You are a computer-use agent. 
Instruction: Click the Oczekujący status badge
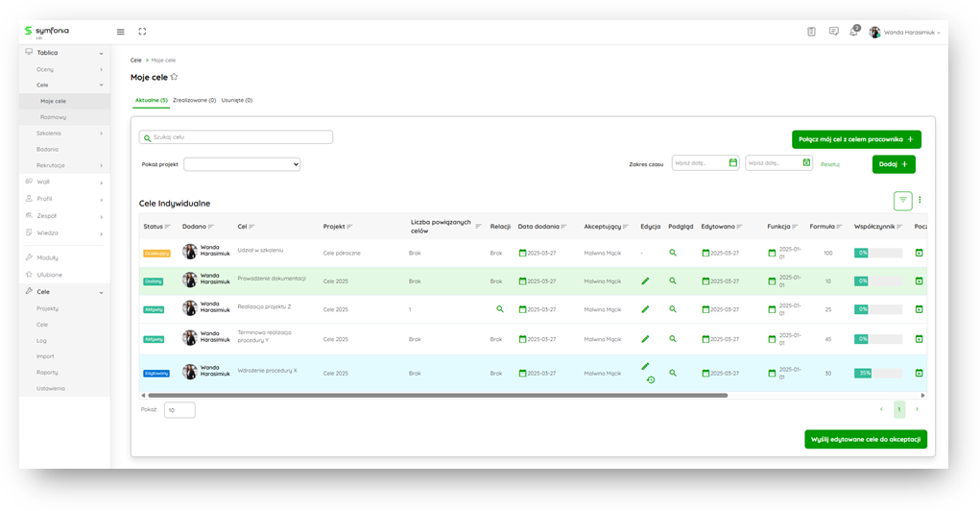point(156,254)
